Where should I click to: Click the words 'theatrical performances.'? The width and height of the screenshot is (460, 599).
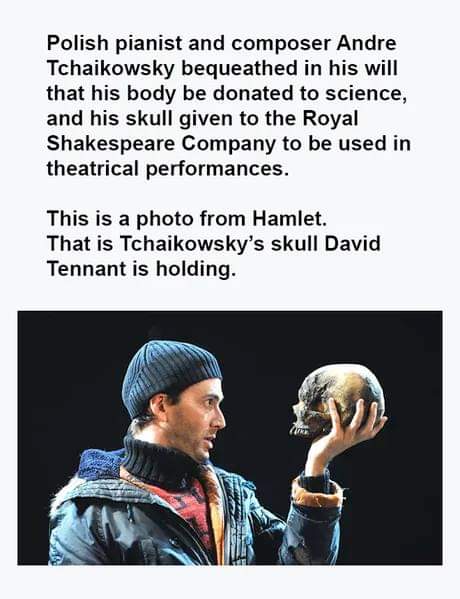pos(168,169)
